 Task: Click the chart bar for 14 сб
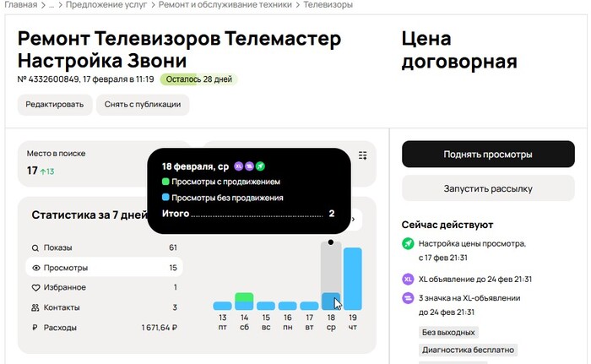point(244,302)
